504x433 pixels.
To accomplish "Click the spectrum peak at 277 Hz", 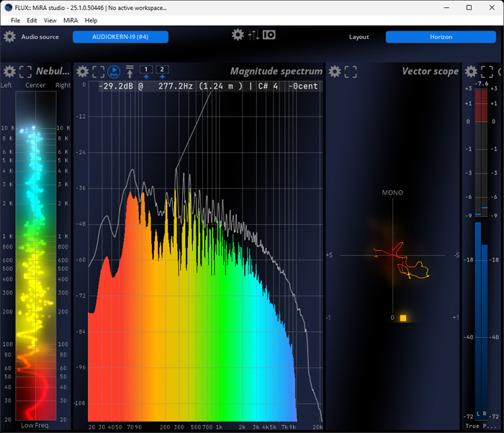I will 176,169.
